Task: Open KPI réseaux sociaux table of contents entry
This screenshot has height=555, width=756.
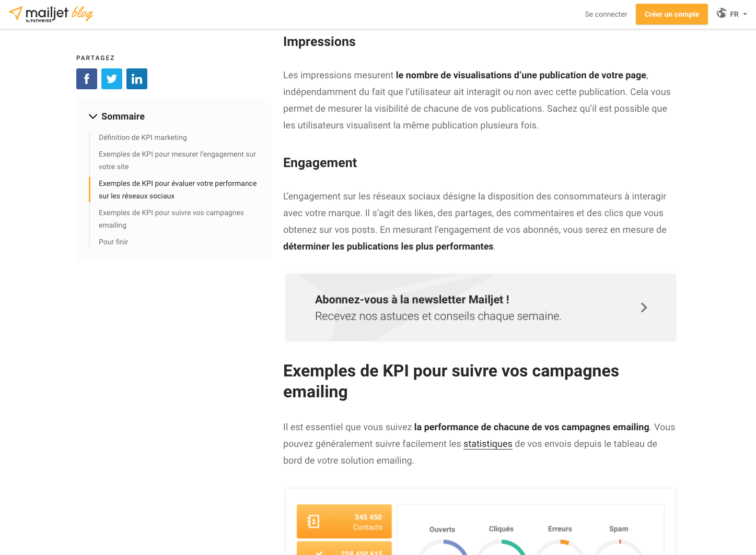Action: click(178, 190)
